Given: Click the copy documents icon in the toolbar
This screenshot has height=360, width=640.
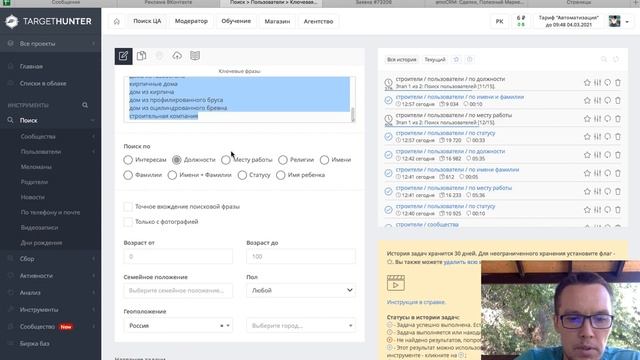Looking at the screenshot, I should (141, 56).
